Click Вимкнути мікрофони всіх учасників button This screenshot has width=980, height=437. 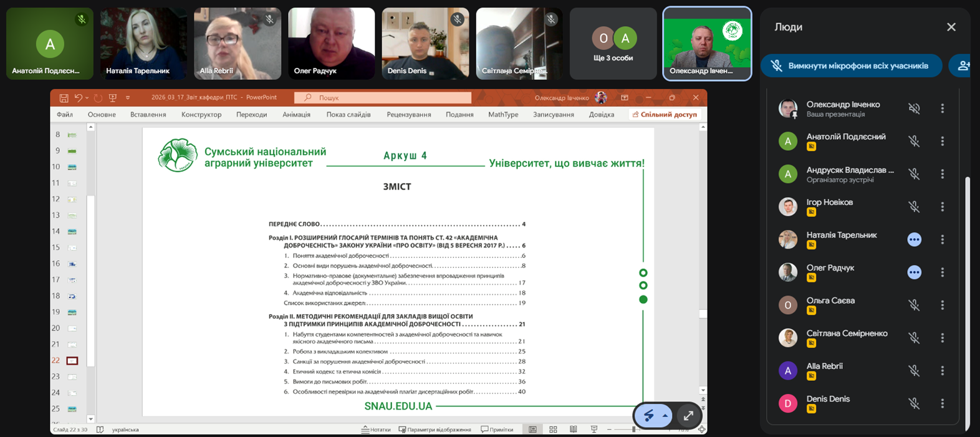click(851, 65)
